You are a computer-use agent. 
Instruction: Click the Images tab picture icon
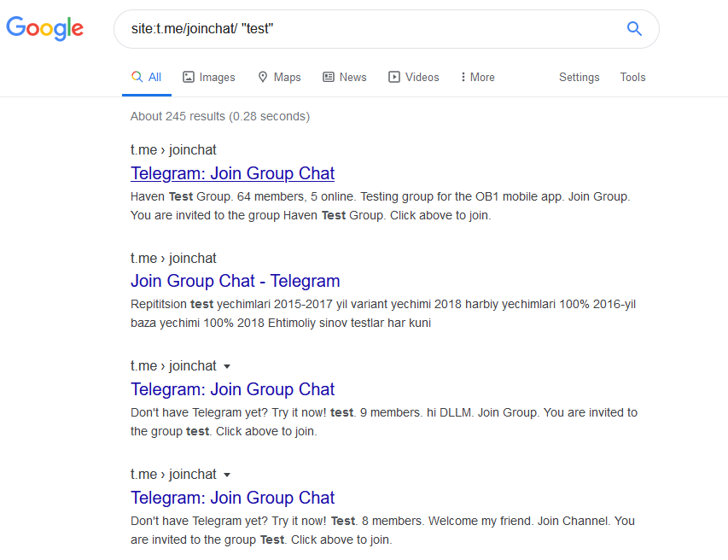click(x=188, y=77)
